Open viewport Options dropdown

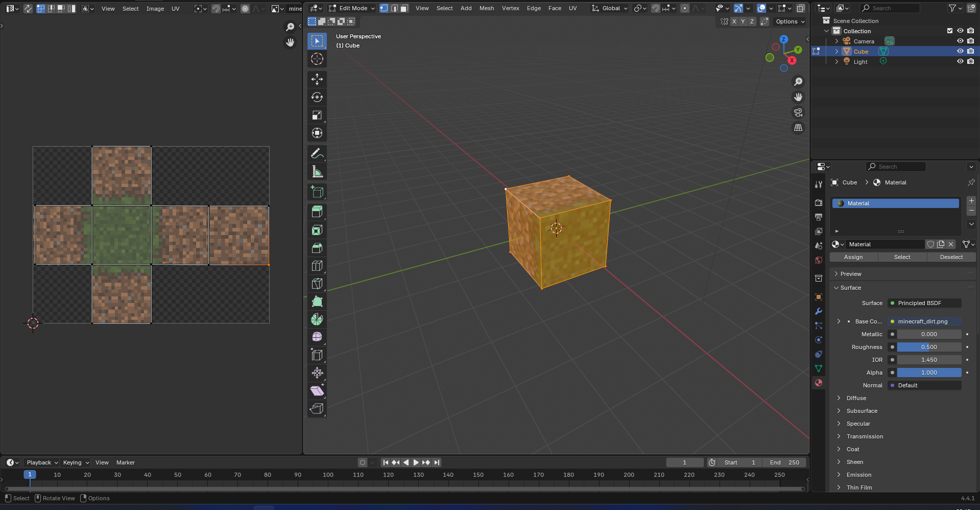790,21
